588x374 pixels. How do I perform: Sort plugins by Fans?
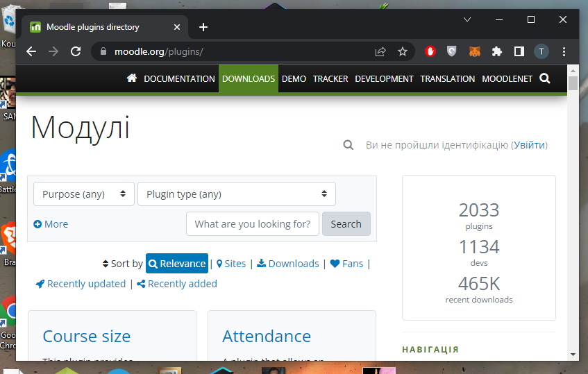coord(346,264)
